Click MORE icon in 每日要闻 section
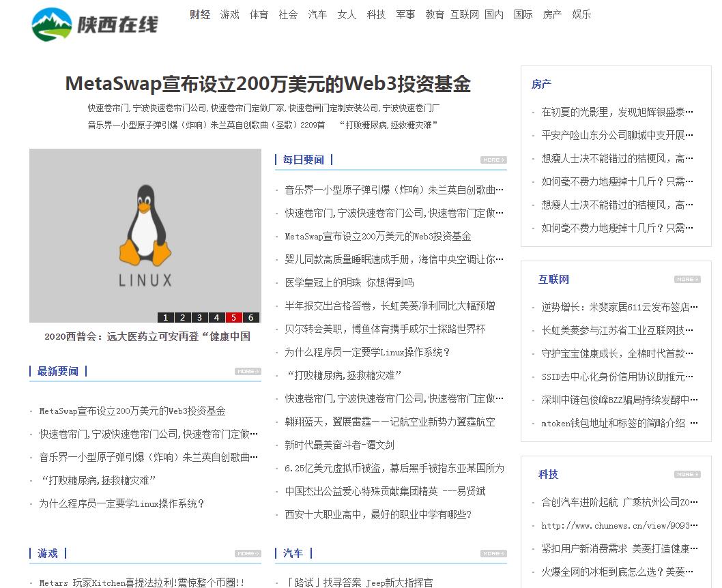The width and height of the screenshot is (722, 588). [493, 160]
